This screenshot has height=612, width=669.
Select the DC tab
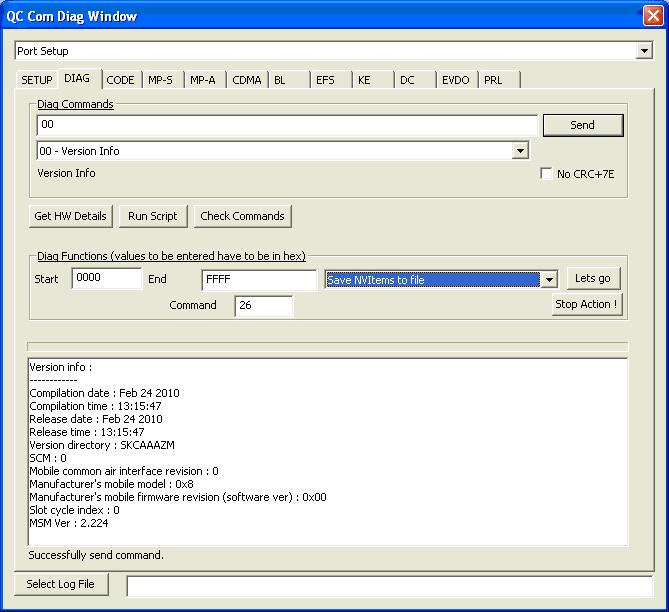[x=413, y=80]
